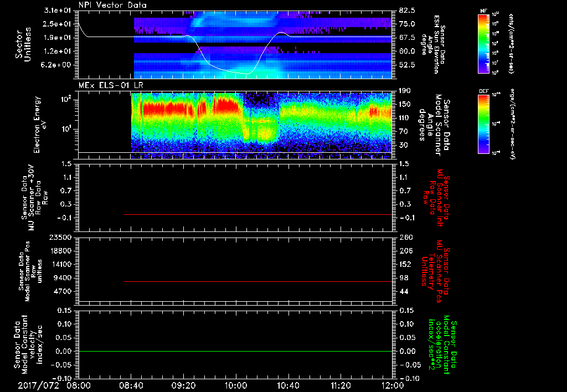Click the 08:40 time tick label
The width and height of the screenshot is (567, 392).
[131, 385]
